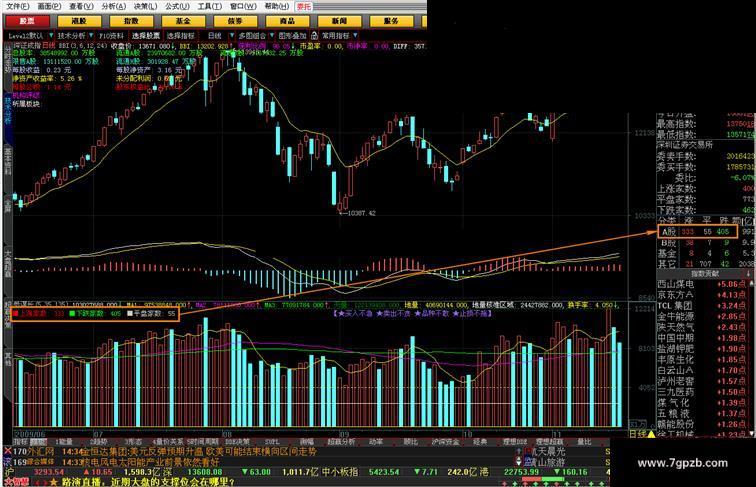Close the news bar using the red X icon

click(8, 452)
